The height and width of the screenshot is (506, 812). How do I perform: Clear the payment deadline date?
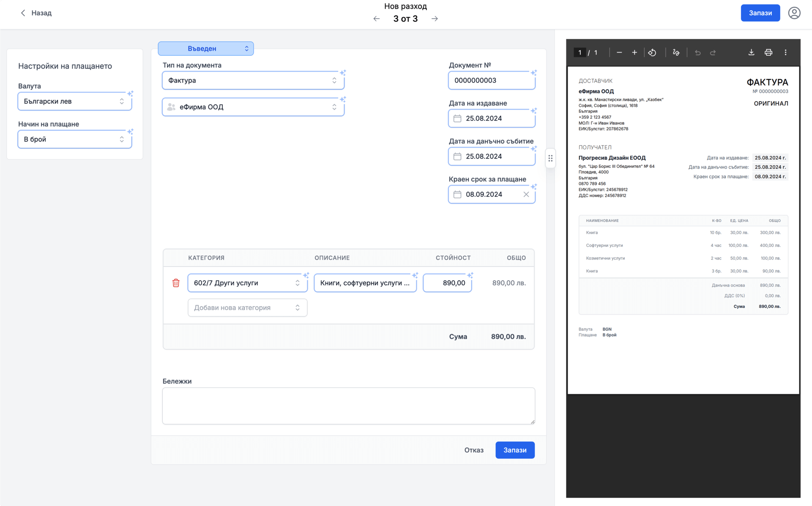click(526, 194)
